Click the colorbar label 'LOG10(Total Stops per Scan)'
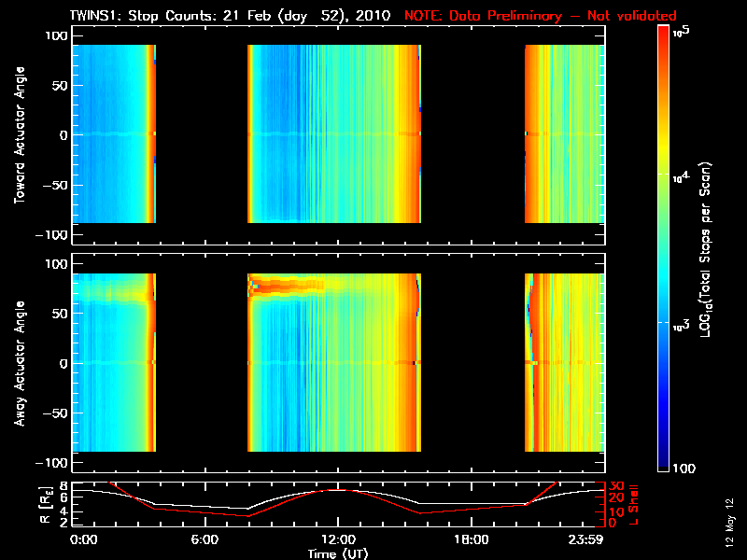 pyautogui.click(x=705, y=249)
